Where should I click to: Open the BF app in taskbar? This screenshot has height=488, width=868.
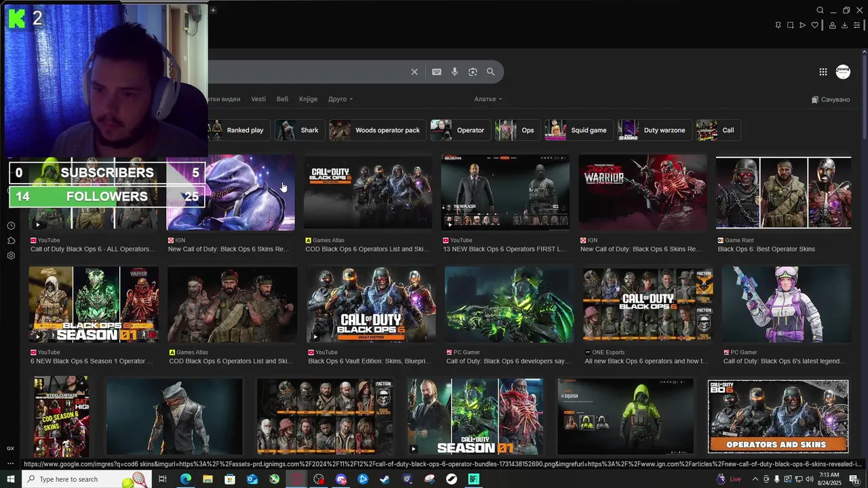pyautogui.click(x=473, y=479)
